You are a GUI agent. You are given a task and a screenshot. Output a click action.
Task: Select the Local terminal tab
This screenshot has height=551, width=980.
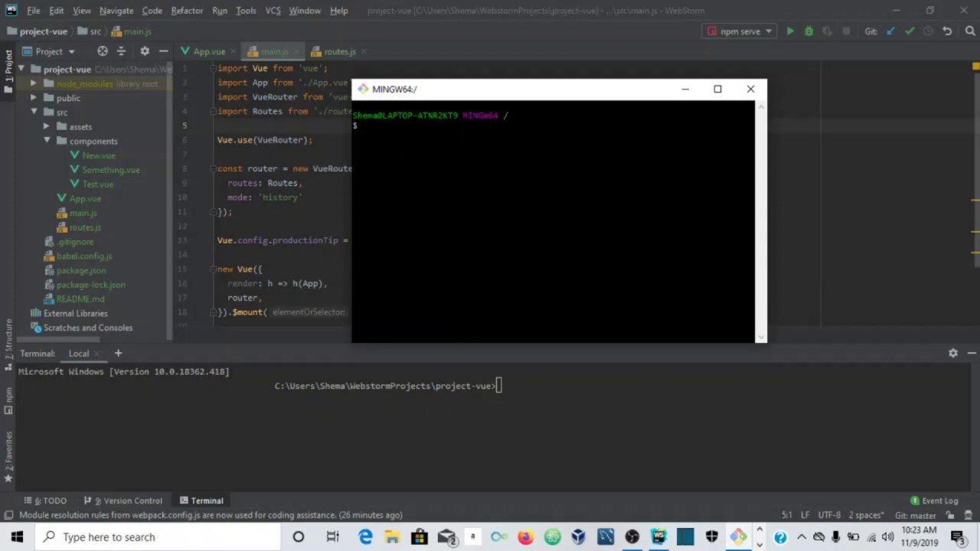click(x=79, y=354)
